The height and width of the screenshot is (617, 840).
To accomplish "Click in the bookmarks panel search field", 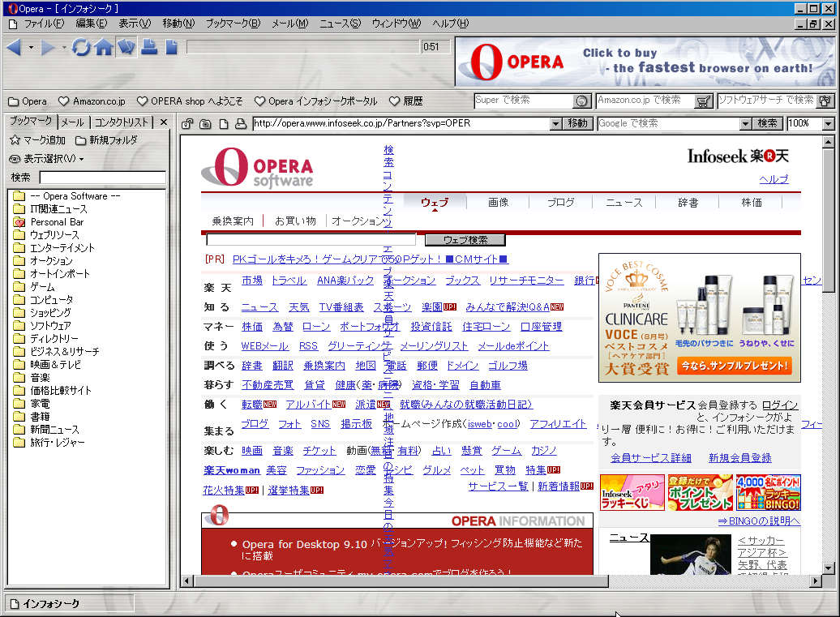I will coord(103,178).
